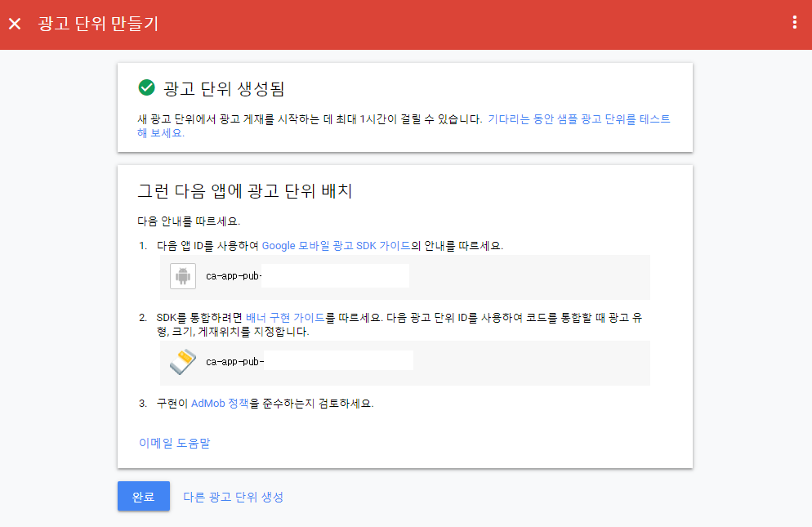Select the app ID ca-app-pub- text
This screenshot has width=812, height=527.
(x=234, y=276)
